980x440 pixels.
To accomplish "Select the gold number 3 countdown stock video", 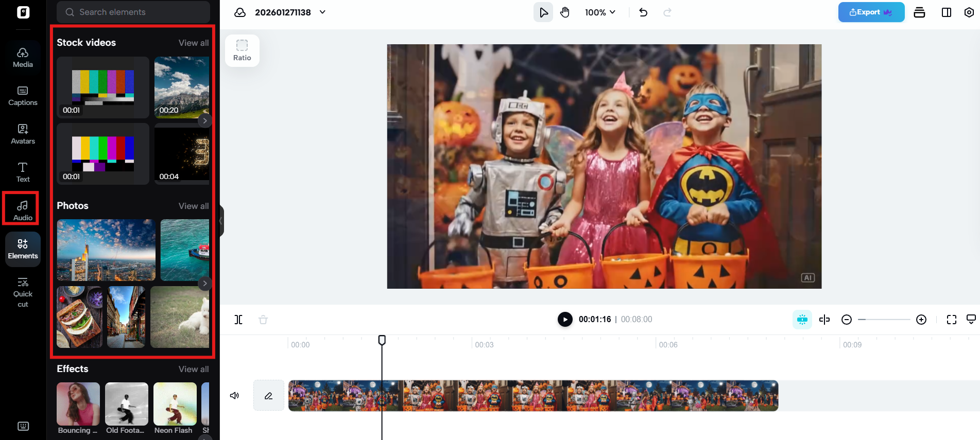I will pos(182,154).
